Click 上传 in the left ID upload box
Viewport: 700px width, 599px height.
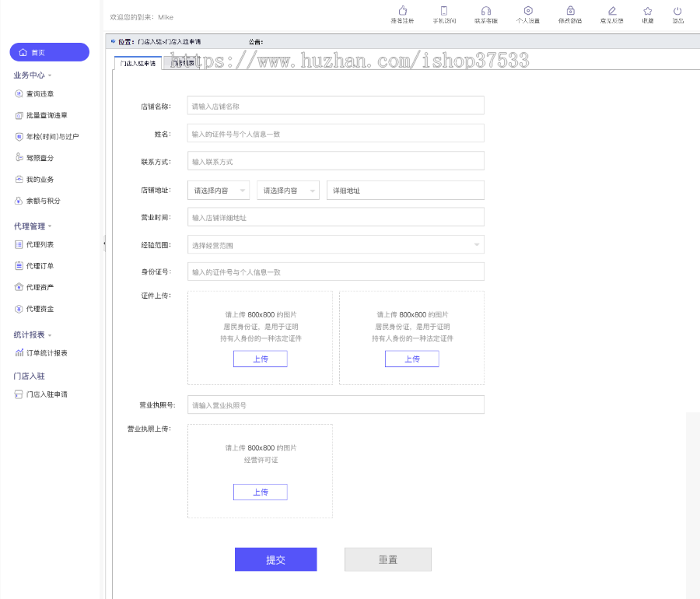[x=261, y=359]
